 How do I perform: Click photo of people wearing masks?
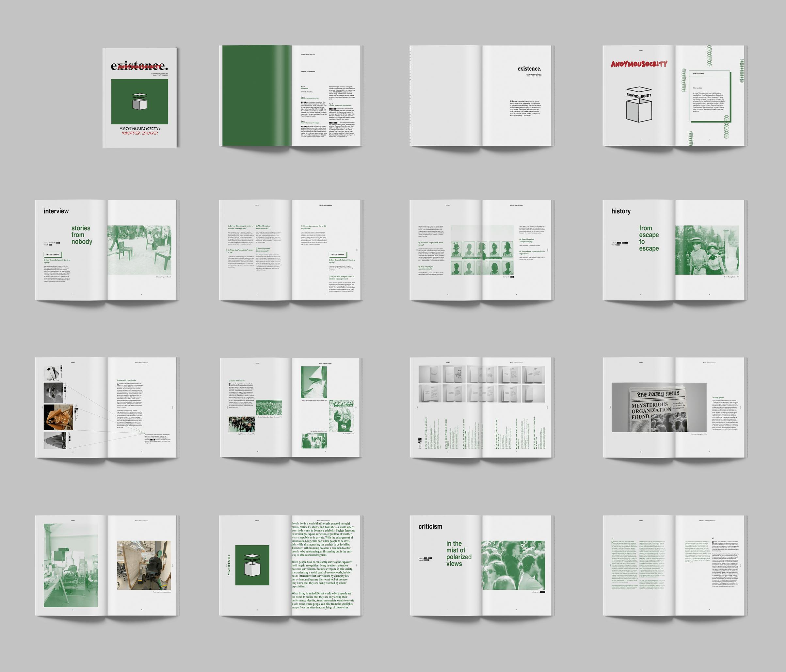(707, 250)
